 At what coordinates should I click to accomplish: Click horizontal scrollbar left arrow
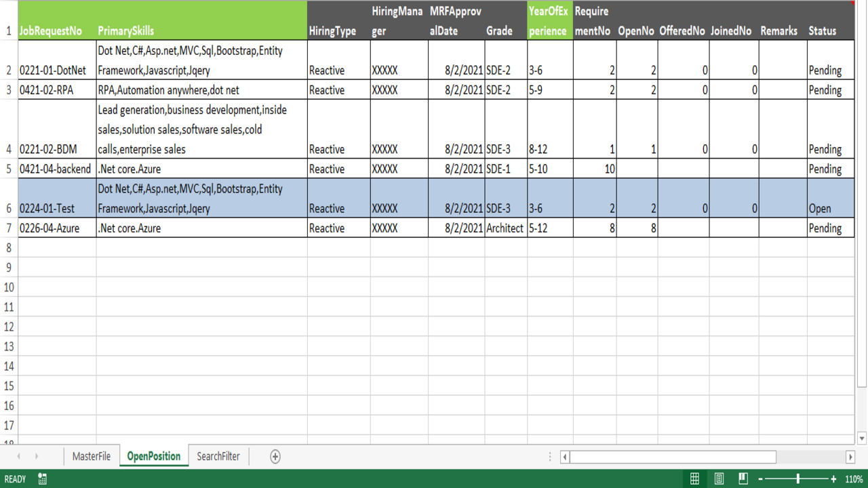(x=565, y=457)
